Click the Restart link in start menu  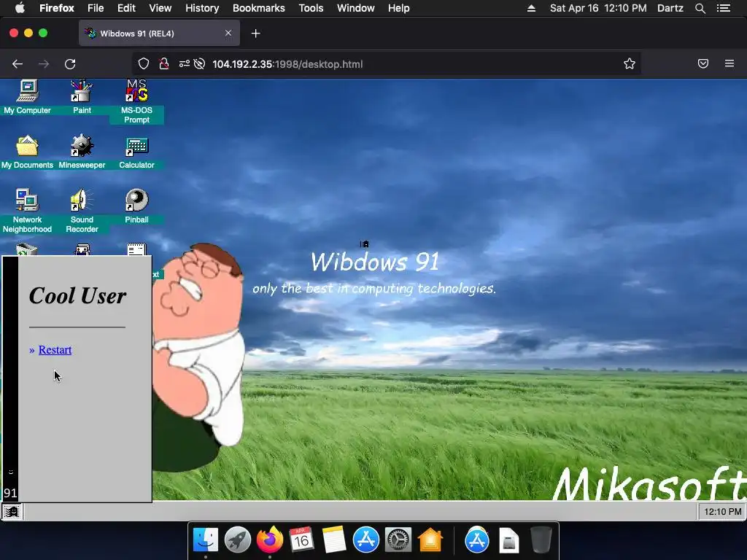pos(55,349)
